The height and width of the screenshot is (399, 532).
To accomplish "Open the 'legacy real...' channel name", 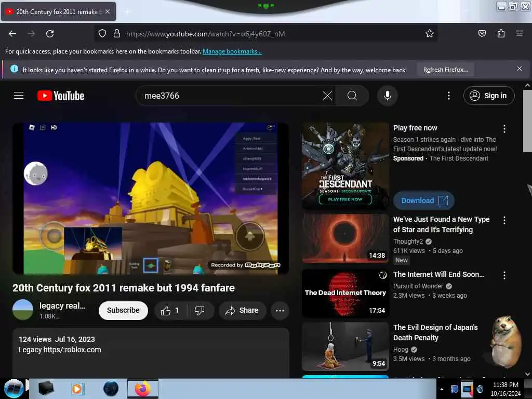I will 62,305.
